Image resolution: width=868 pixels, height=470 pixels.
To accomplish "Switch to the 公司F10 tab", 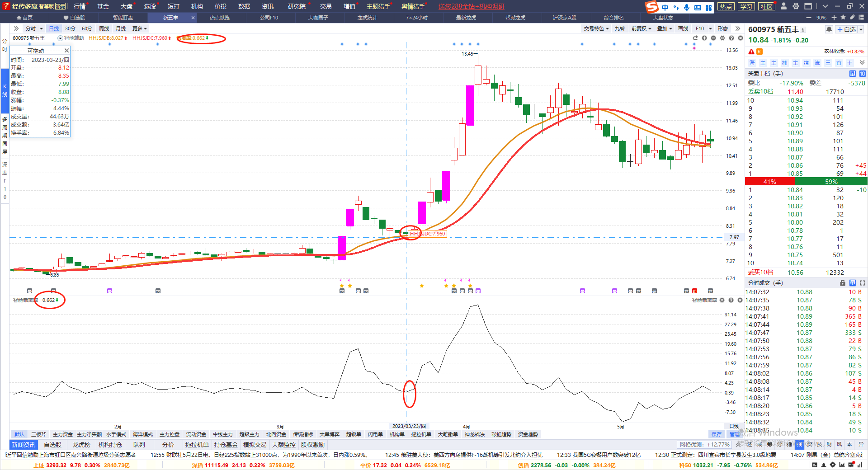I will 269,18.
